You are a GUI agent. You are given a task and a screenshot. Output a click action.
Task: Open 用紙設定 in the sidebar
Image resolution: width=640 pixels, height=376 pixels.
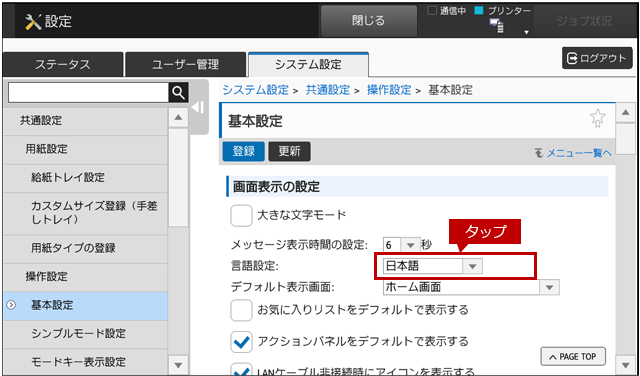(x=85, y=149)
